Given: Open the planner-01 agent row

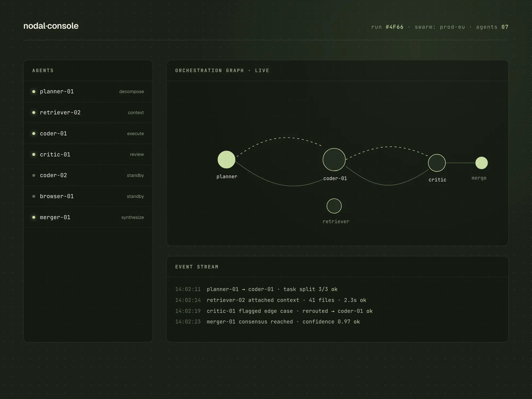Looking at the screenshot, I should (88, 91).
